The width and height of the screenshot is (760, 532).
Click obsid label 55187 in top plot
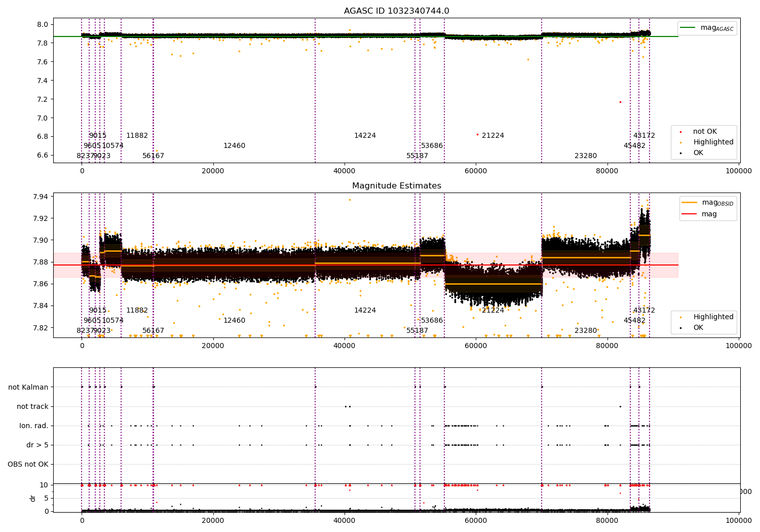click(x=417, y=156)
